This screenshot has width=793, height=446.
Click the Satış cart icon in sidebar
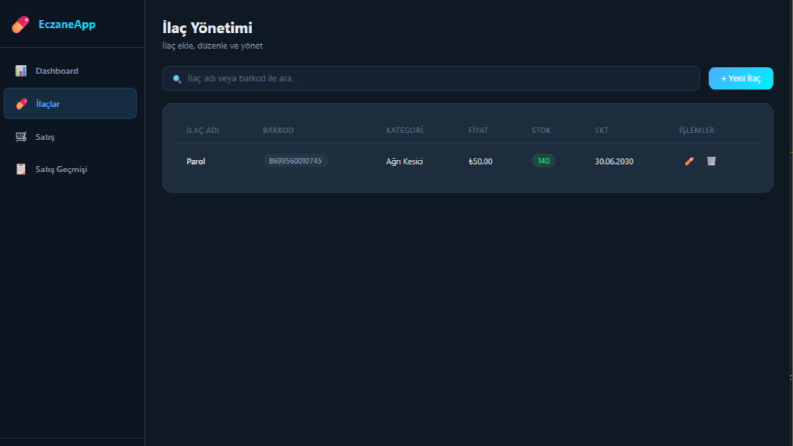point(21,137)
